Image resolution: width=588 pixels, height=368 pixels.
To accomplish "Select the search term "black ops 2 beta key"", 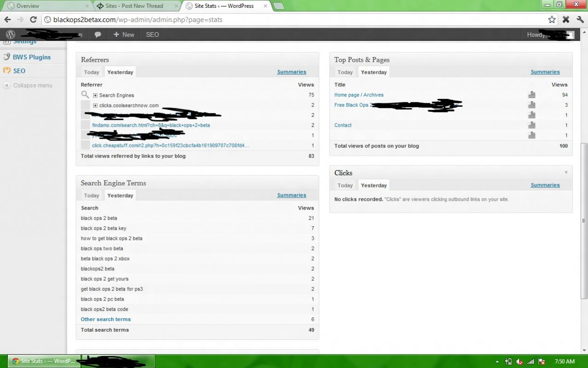I will 104,228.
